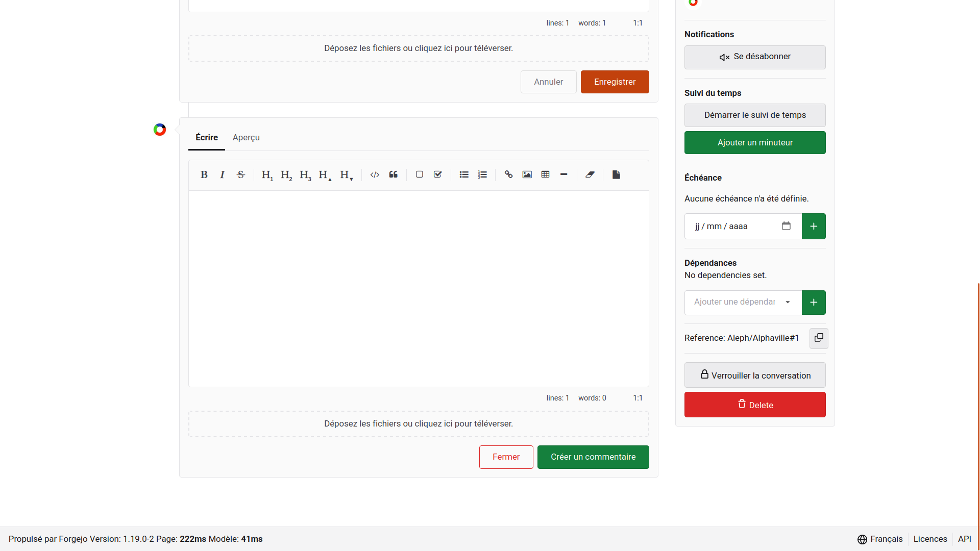The height and width of the screenshot is (551, 980).
Task: Apply italic formatting in editor toolbar
Action: click(x=223, y=174)
